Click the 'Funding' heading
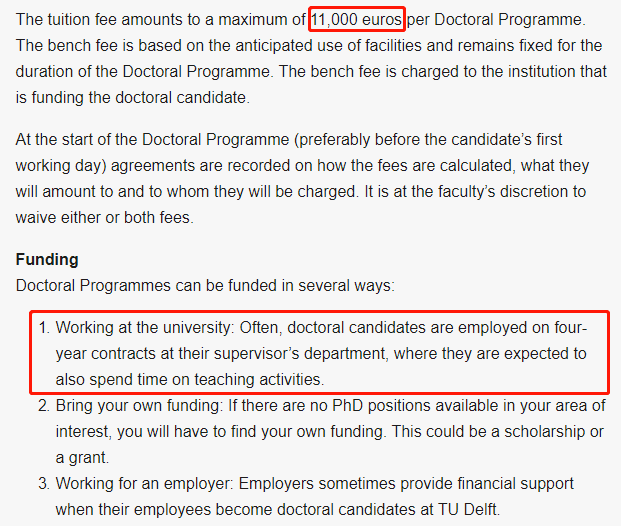621x526 pixels. pyautogui.click(x=47, y=259)
